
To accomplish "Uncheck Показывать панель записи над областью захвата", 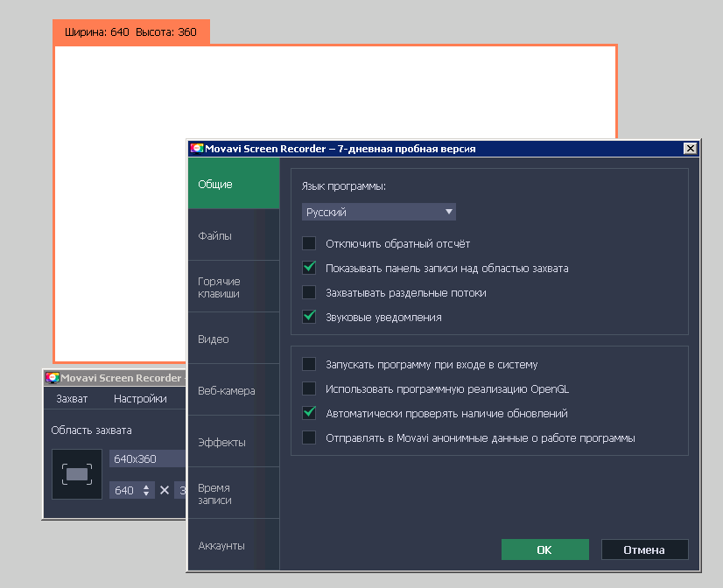I will pyautogui.click(x=309, y=268).
